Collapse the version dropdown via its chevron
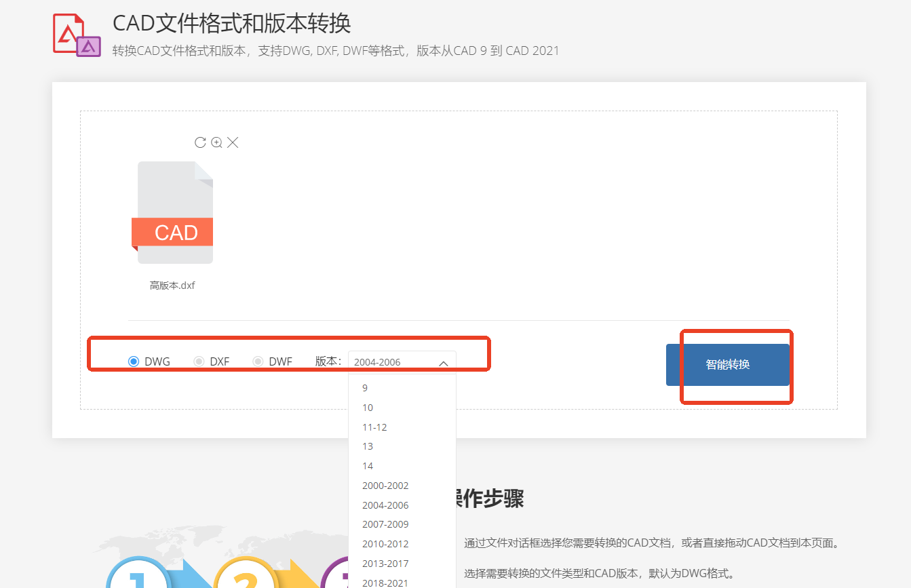This screenshot has width=911, height=588. [x=444, y=363]
